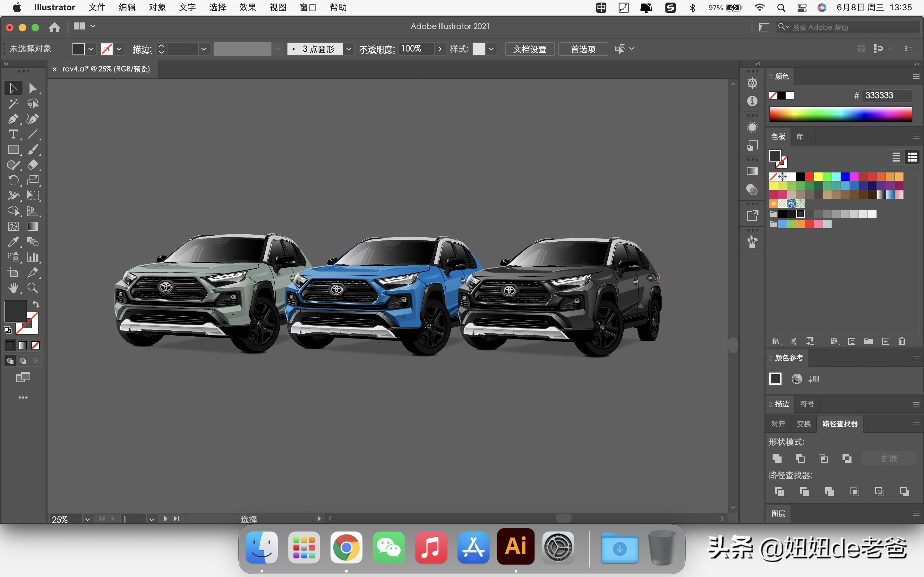Expand the 3点圆形 brush dropdown
The height and width of the screenshot is (577, 924).
pos(348,49)
